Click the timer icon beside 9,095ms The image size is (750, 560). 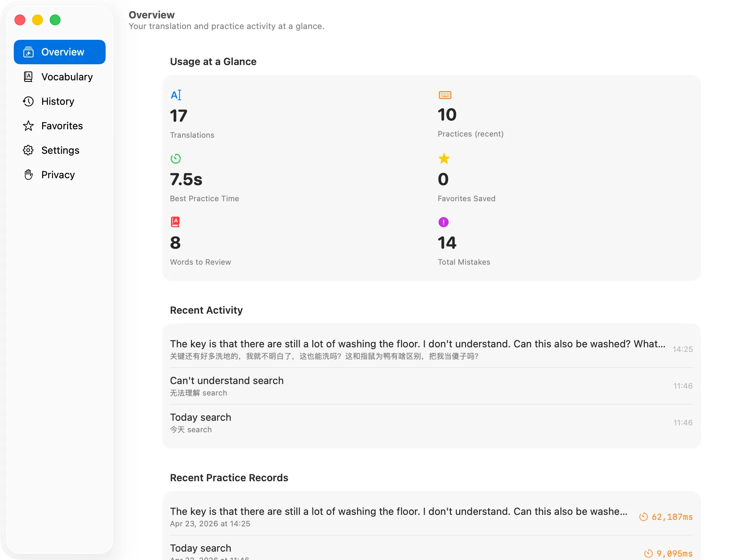[649, 553]
